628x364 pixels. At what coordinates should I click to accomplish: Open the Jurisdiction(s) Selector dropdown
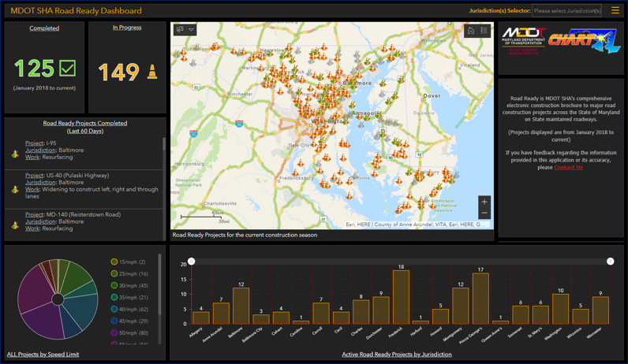tap(566, 11)
